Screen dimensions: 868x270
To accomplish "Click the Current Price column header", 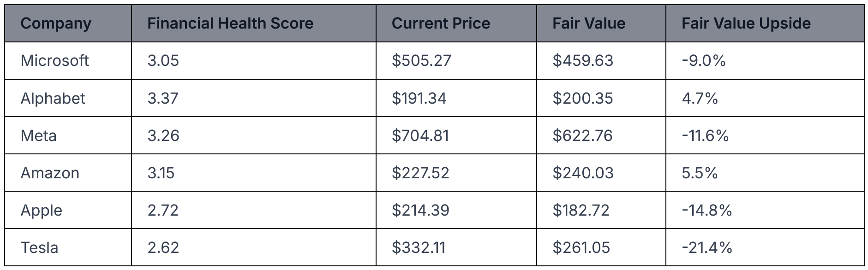I will point(441,23).
